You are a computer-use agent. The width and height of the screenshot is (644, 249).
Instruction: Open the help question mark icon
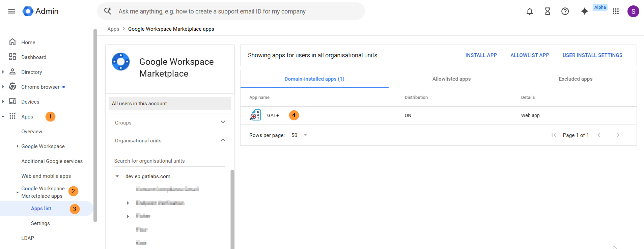(x=565, y=11)
